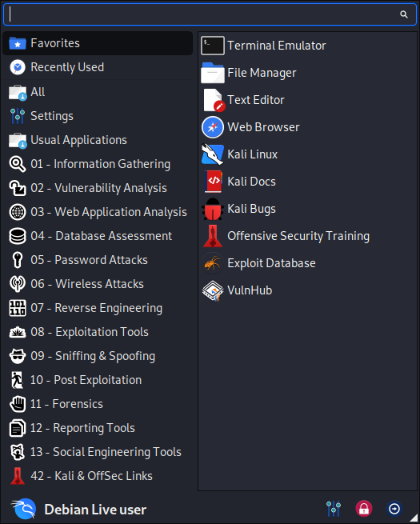Image resolution: width=420 pixels, height=524 pixels.
Task: Click the log out icon at bottom right
Action: point(394,509)
